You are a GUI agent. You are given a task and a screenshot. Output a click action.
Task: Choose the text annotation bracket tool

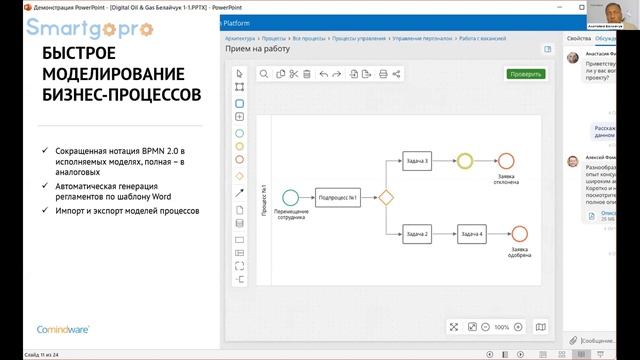click(x=240, y=280)
